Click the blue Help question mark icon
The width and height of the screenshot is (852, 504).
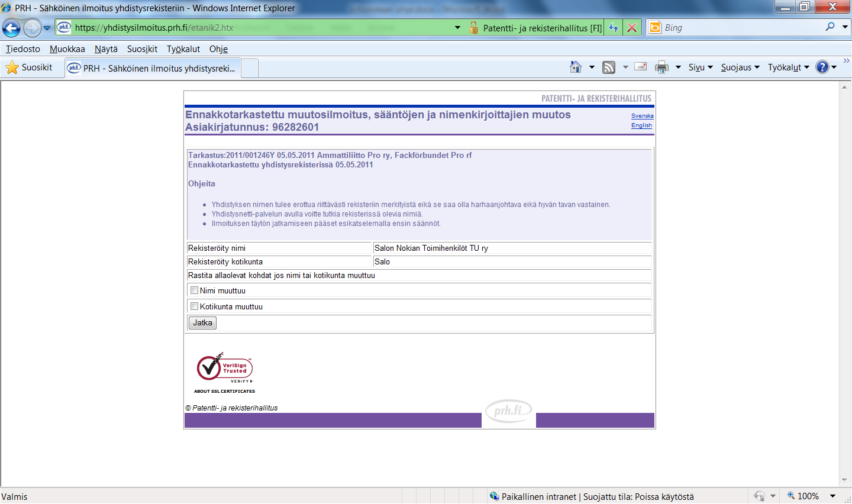(x=822, y=67)
